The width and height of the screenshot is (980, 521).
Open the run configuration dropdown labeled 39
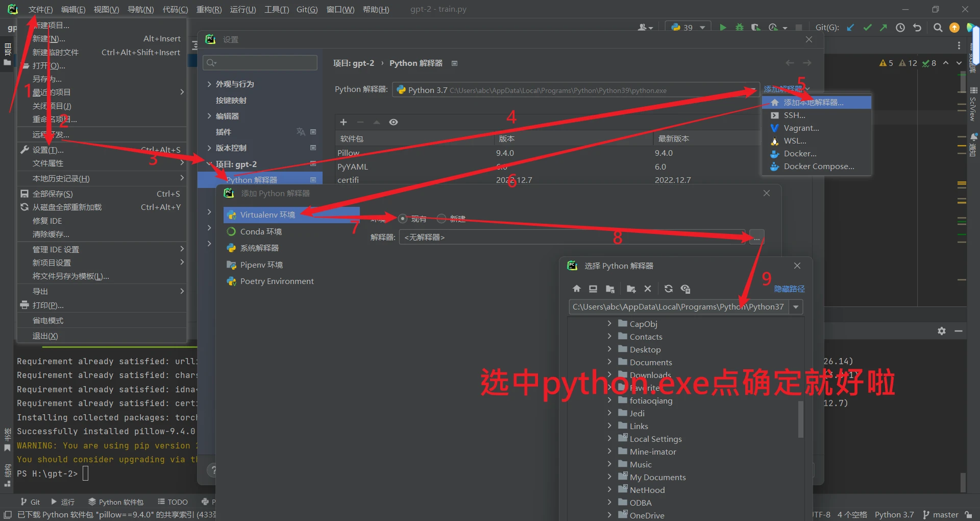pos(688,28)
